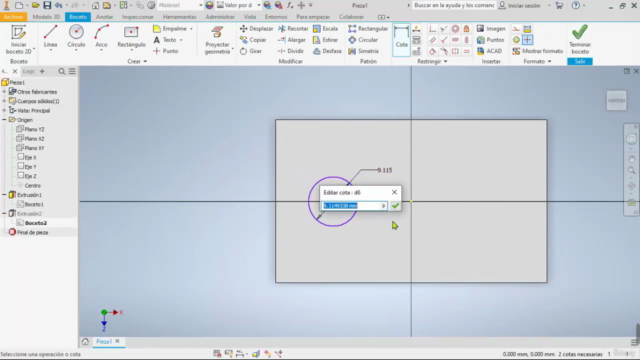Open the browser search magnifier
640x360 pixels.
tap(62, 71)
